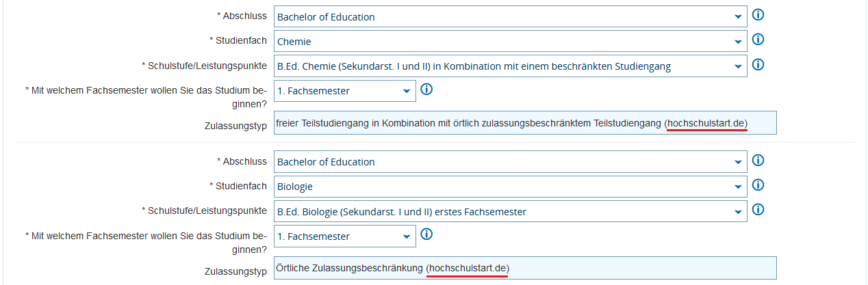Open second Bachelor of Education Abschluss dropdown

510,162
